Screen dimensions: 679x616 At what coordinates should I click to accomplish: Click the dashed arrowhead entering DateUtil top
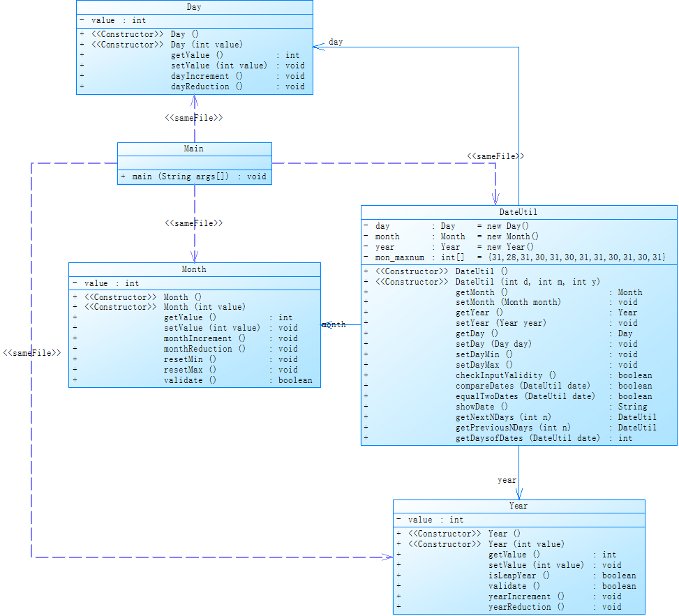click(x=495, y=199)
